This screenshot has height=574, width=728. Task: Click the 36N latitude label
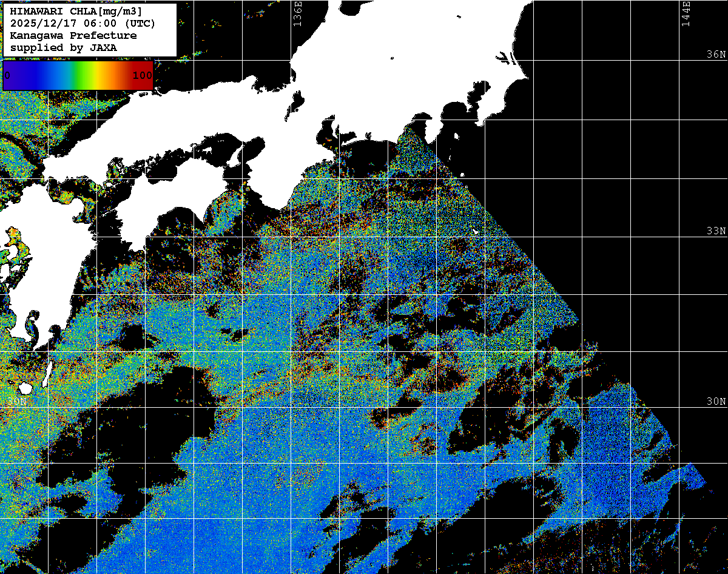tap(716, 55)
